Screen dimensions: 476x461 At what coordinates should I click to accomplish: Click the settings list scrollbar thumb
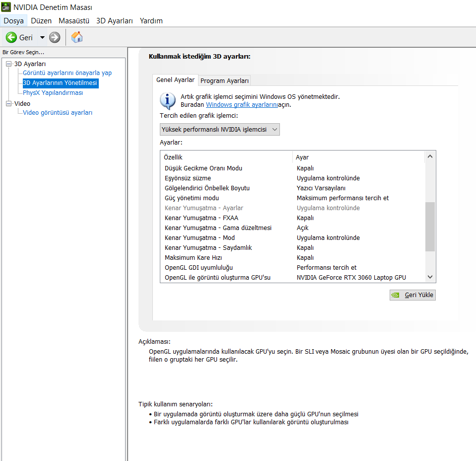coord(430,227)
